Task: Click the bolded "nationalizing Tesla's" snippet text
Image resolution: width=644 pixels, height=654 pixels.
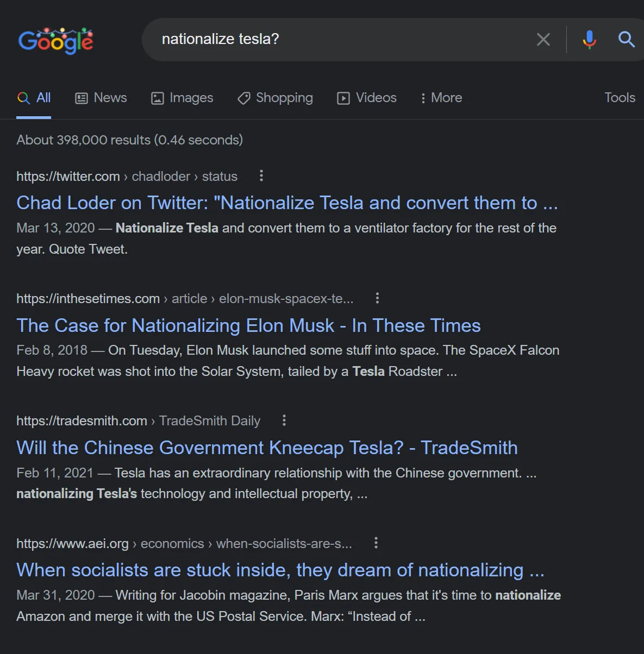Action: [x=77, y=494]
